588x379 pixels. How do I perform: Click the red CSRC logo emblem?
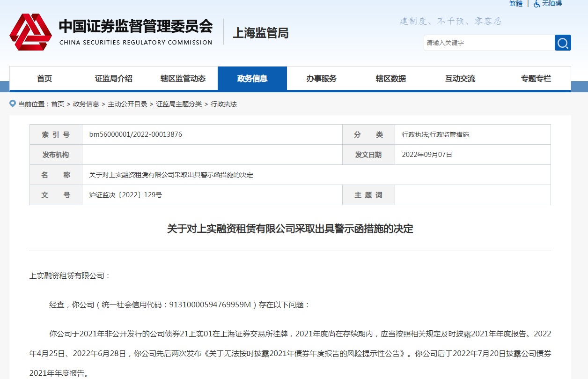pos(31,32)
